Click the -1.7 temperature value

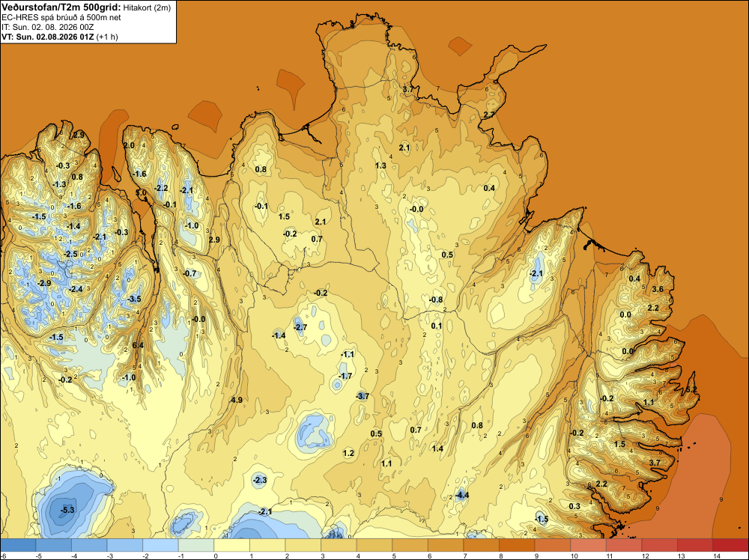click(x=345, y=376)
